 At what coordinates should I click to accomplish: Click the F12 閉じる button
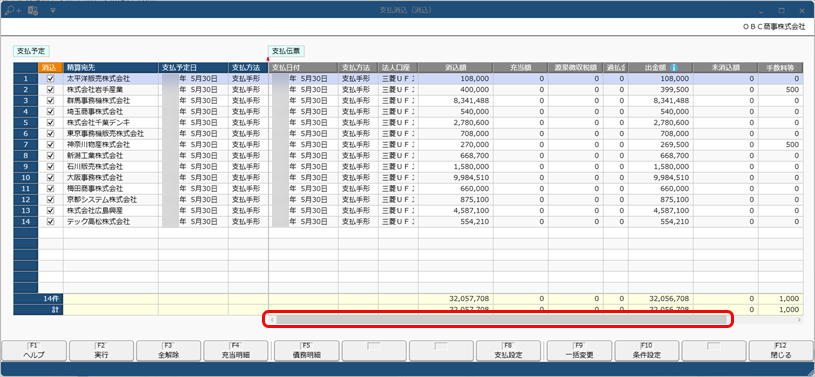click(781, 350)
